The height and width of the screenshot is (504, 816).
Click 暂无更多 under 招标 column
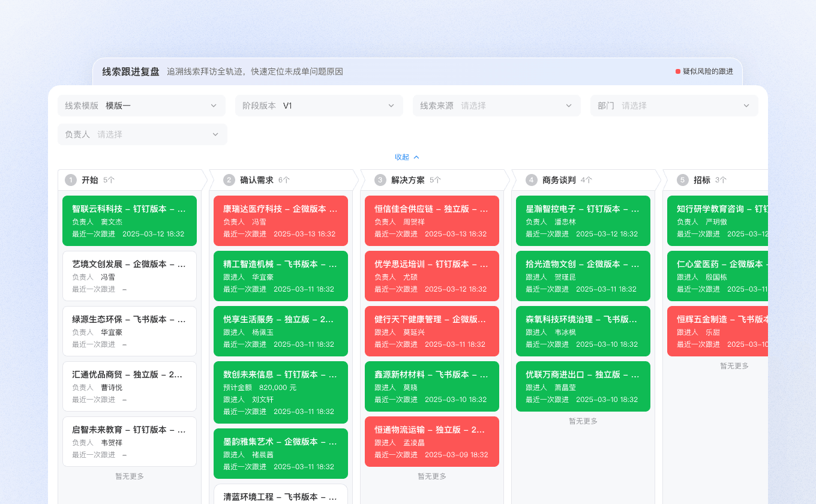tap(734, 366)
